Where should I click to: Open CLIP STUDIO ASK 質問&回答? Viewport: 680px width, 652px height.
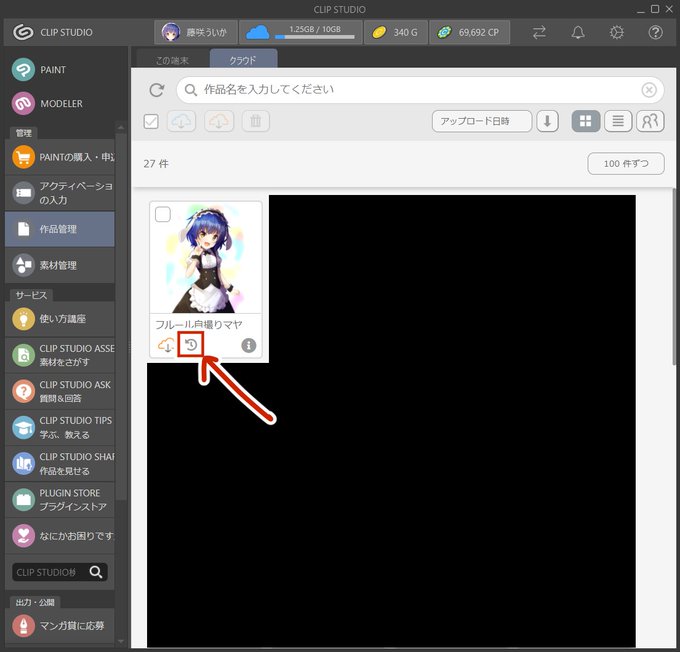click(60, 391)
